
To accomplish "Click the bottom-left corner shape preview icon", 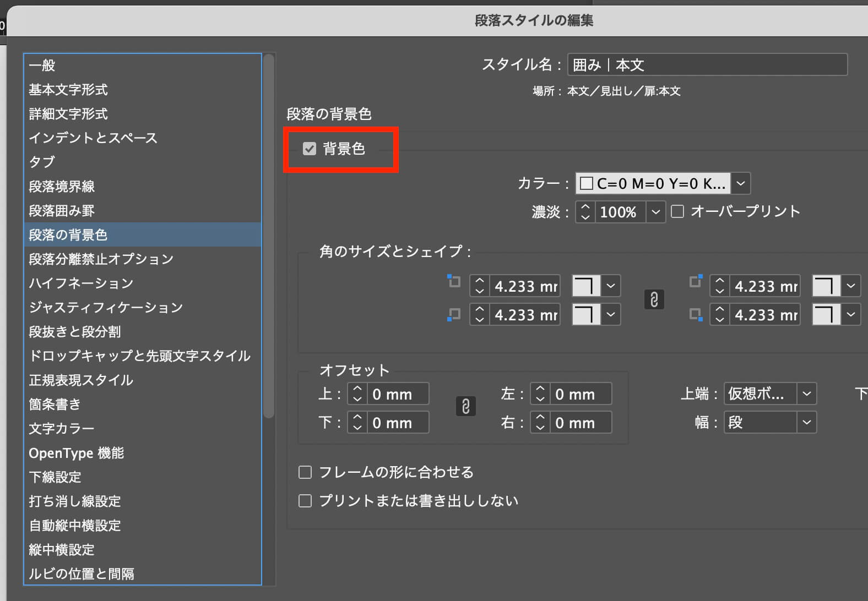I will click(x=585, y=315).
